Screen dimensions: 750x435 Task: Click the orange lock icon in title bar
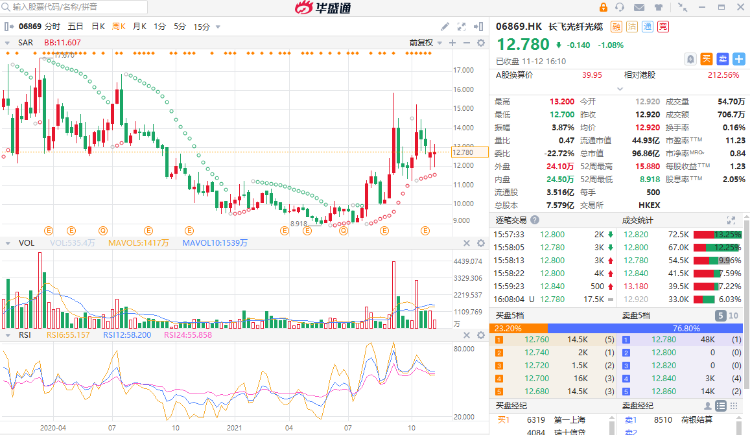pos(603,7)
